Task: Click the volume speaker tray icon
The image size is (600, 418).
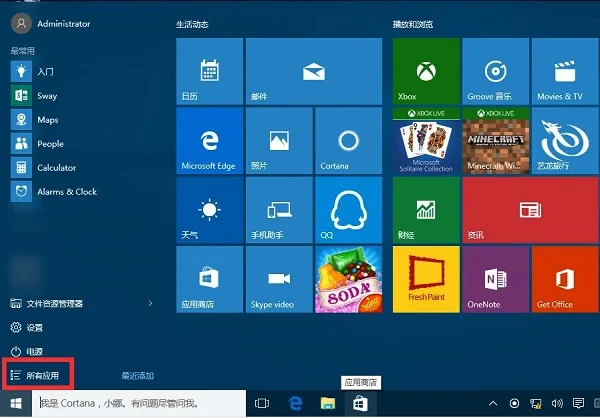Action: click(x=557, y=403)
